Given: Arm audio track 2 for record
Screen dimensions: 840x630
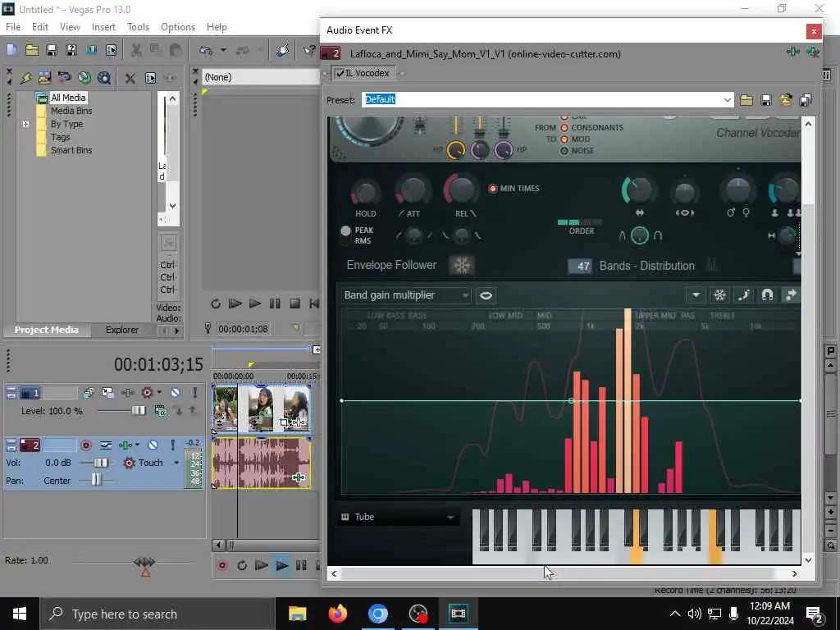Looking at the screenshot, I should [x=85, y=445].
